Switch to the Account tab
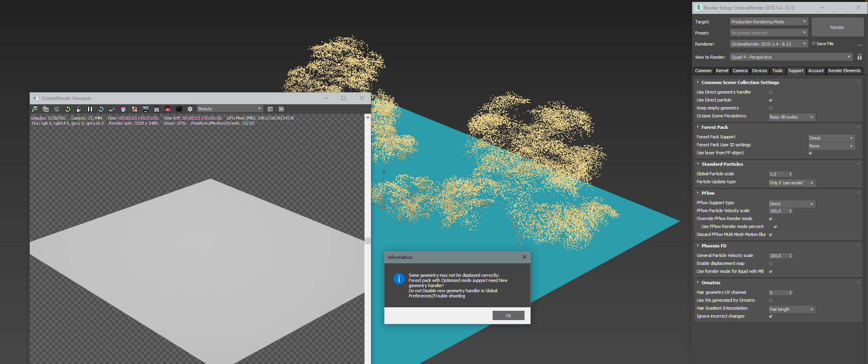The image size is (868, 364). [816, 71]
